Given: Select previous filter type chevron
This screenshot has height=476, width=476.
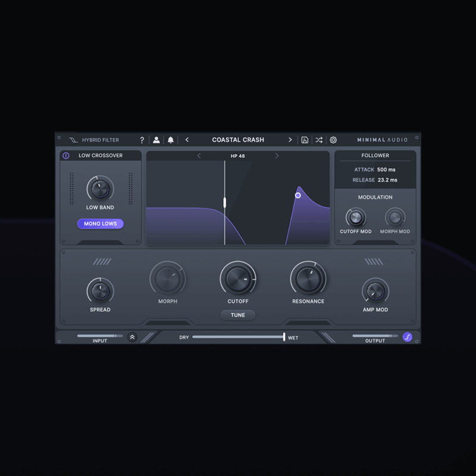Looking at the screenshot, I should click(x=199, y=156).
